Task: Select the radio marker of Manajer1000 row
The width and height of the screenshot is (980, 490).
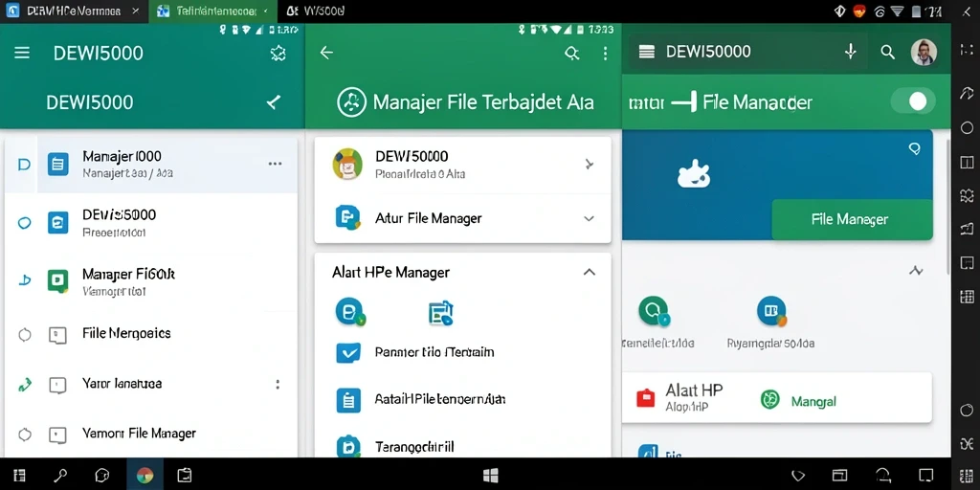Action: 24,165
